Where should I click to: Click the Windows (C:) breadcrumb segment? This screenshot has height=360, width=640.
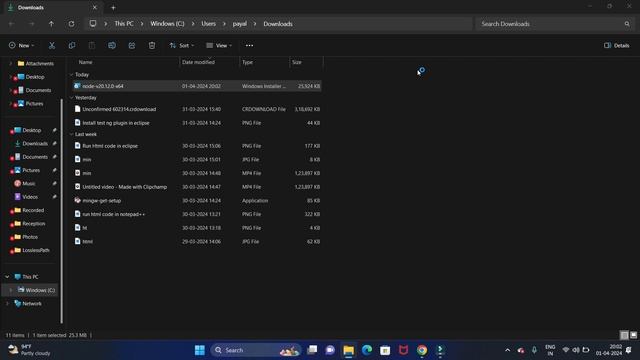tap(167, 24)
